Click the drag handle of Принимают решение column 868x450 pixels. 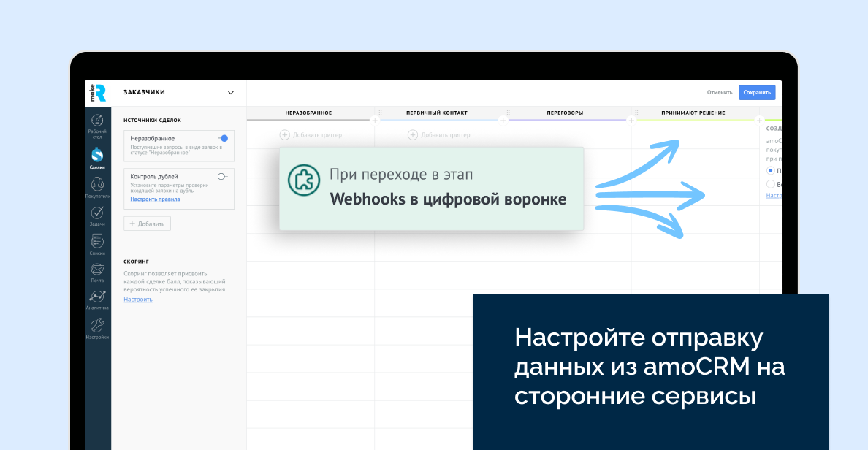(x=636, y=113)
